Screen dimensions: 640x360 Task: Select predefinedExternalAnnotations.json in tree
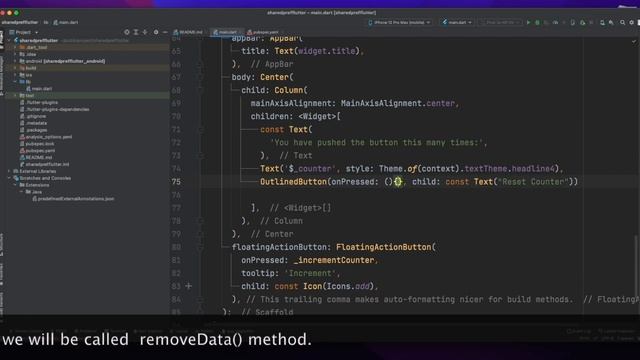73,199
